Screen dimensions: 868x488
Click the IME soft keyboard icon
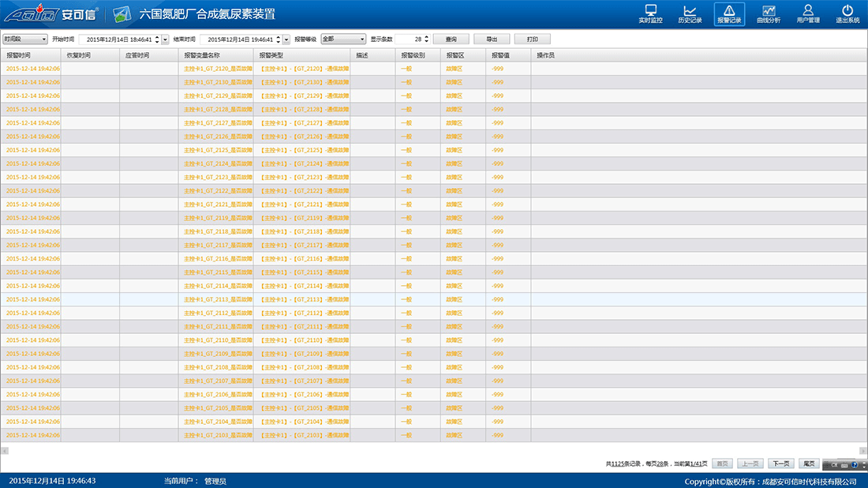tap(844, 465)
